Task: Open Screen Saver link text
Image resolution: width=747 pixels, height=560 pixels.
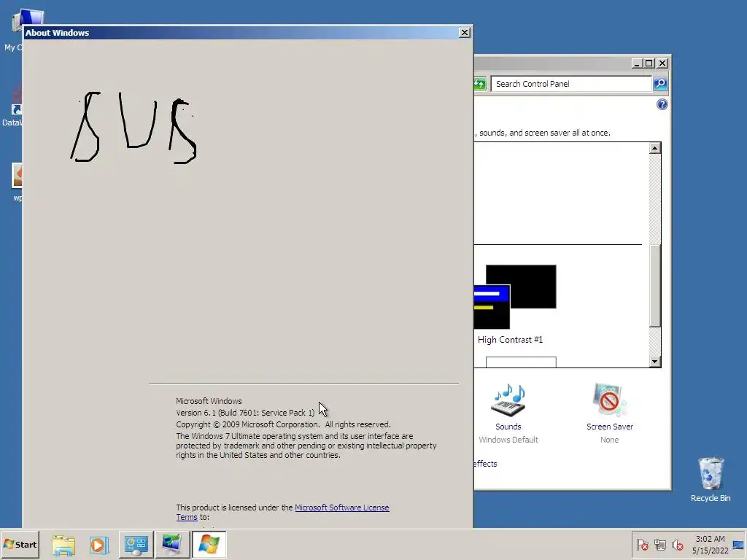Action: (x=610, y=427)
